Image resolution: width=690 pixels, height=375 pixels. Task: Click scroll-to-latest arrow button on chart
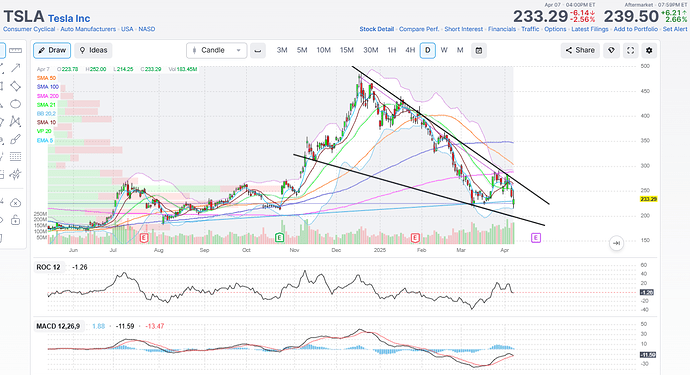pos(617,243)
